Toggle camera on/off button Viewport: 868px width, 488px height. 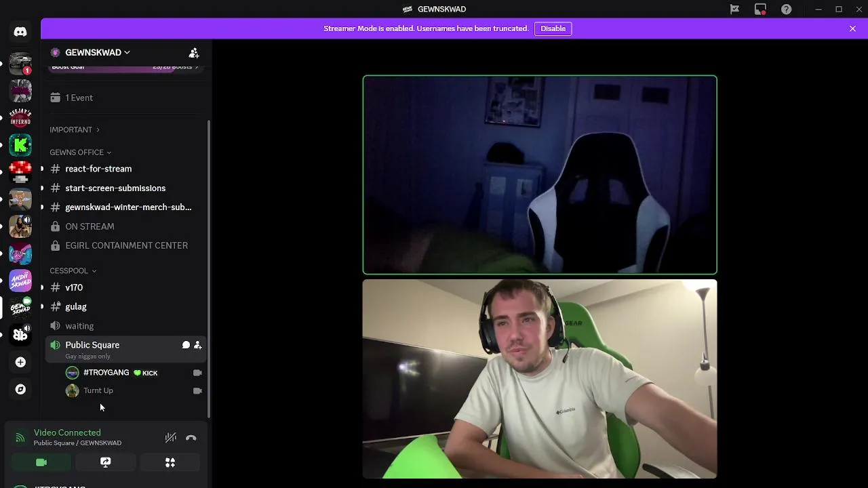(41, 462)
